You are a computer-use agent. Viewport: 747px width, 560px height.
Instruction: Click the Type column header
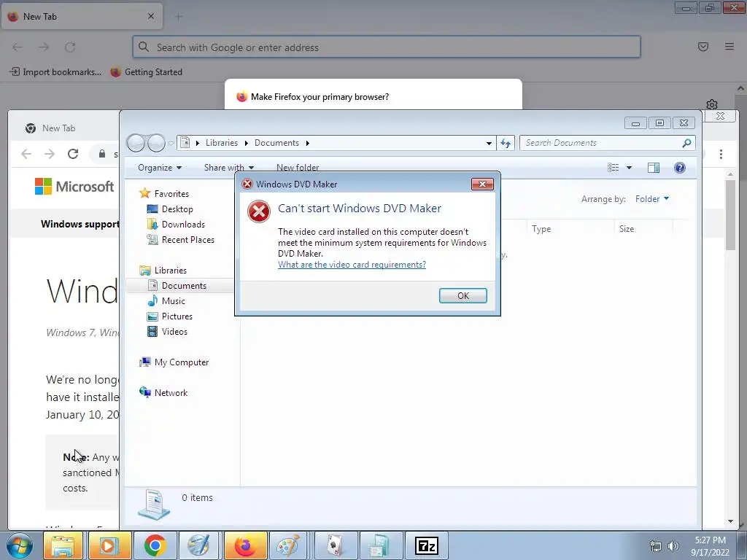point(541,229)
